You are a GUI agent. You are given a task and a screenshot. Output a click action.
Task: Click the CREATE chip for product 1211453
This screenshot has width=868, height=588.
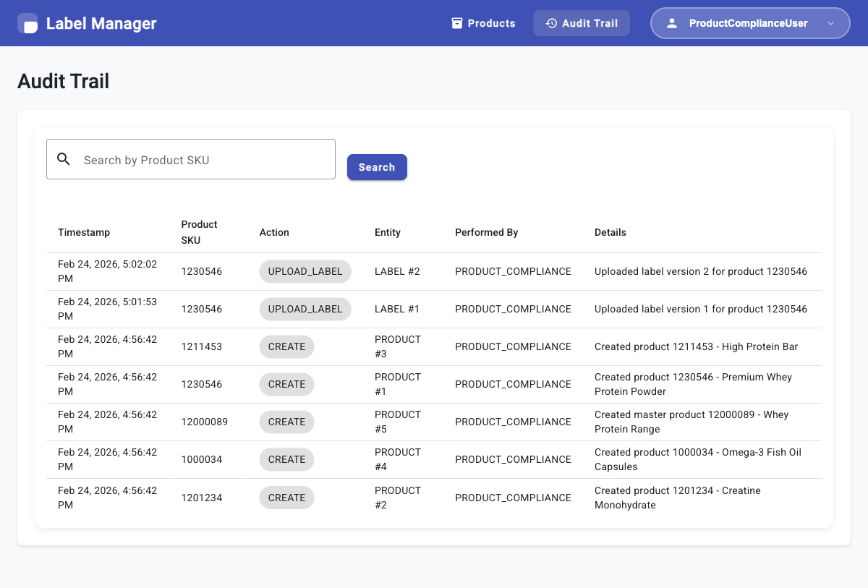coord(286,346)
